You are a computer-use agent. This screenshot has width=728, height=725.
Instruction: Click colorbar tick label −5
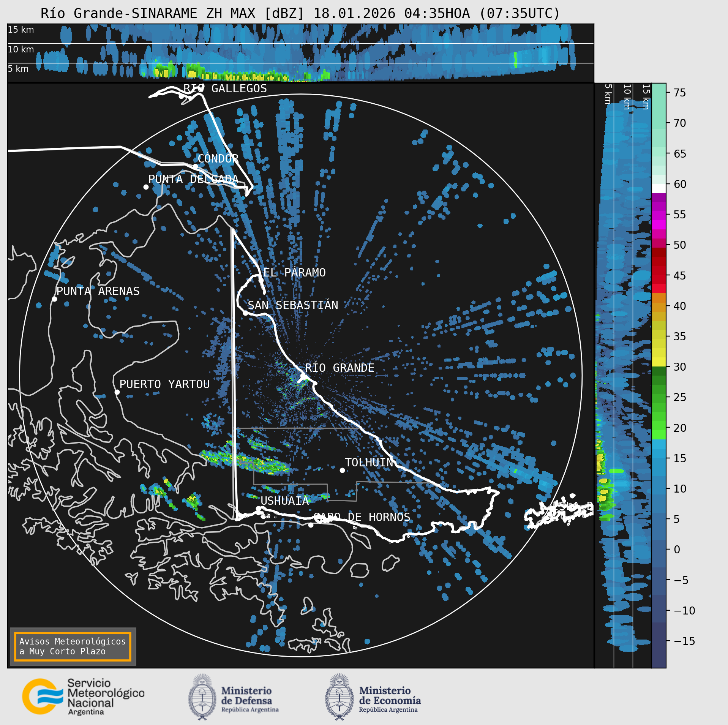pyautogui.click(x=681, y=580)
